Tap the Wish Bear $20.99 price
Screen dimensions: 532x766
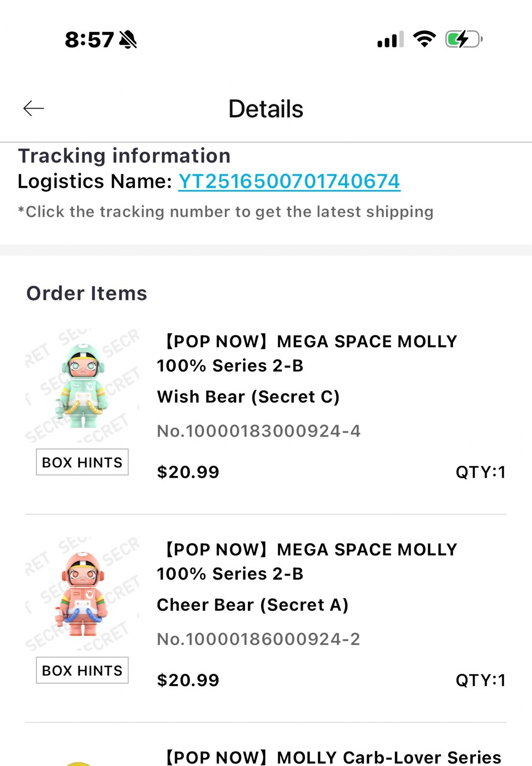click(188, 472)
